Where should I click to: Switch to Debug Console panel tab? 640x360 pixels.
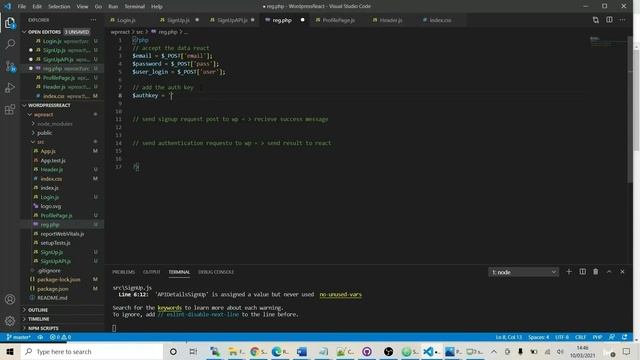coord(216,272)
